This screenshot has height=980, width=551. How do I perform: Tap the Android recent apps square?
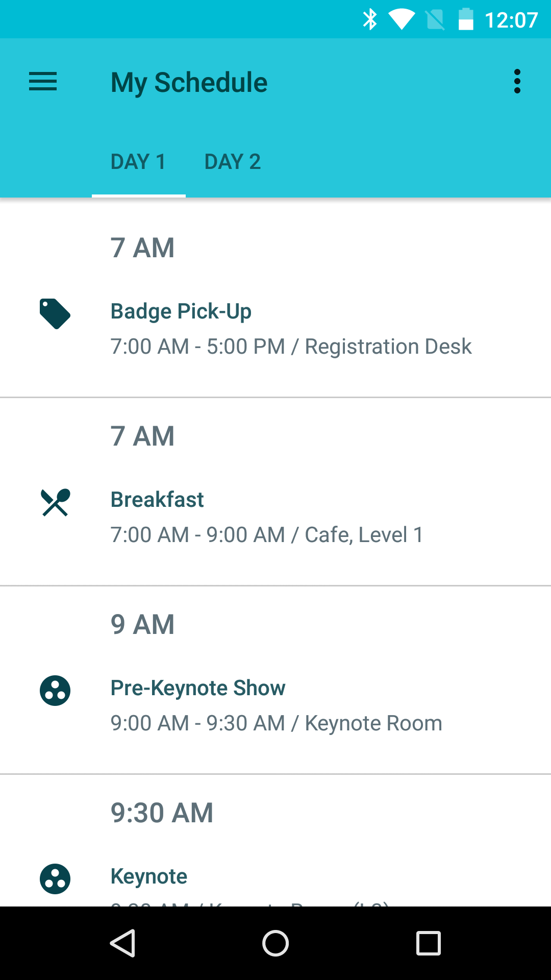[x=429, y=943]
